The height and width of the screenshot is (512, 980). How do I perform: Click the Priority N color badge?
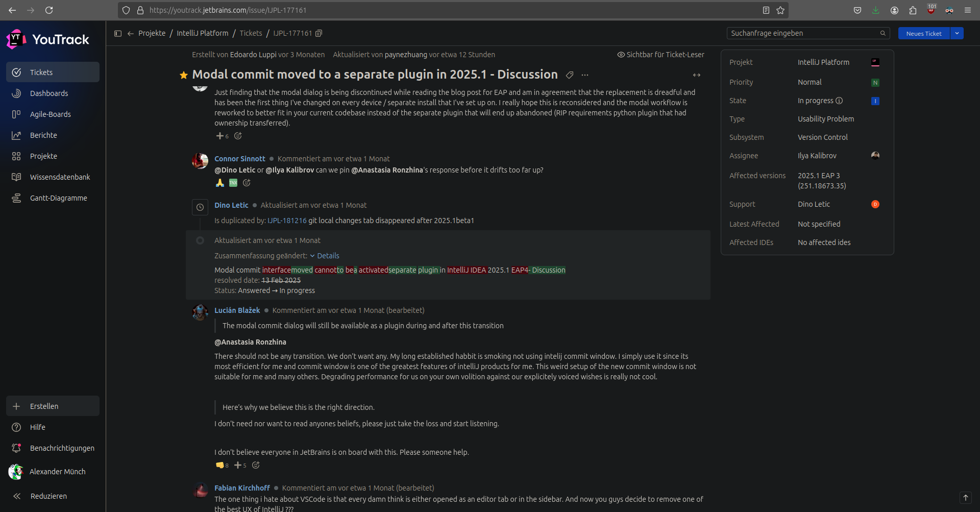pos(875,83)
